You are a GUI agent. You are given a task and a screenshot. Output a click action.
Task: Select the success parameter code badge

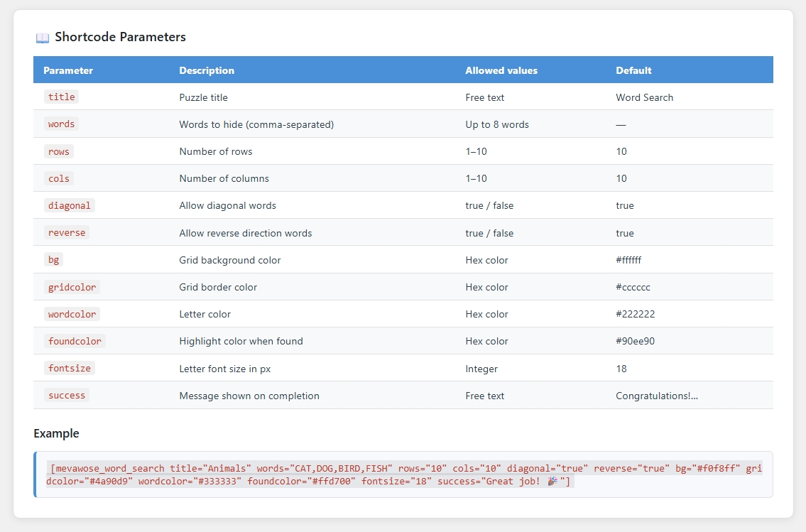(67, 395)
